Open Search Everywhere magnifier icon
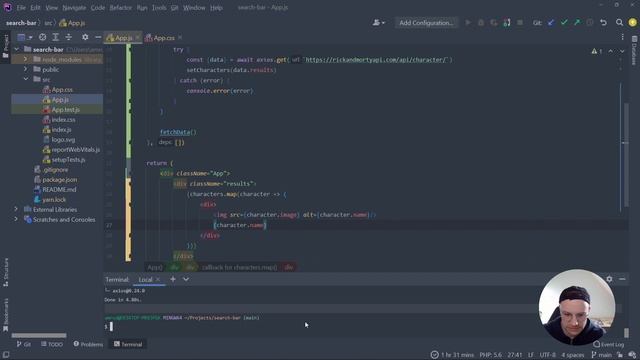640x360 pixels. tap(619, 23)
